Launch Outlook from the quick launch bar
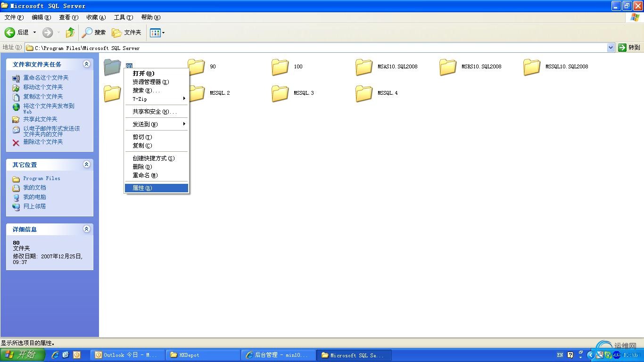This screenshot has height=362, width=644. (76, 355)
